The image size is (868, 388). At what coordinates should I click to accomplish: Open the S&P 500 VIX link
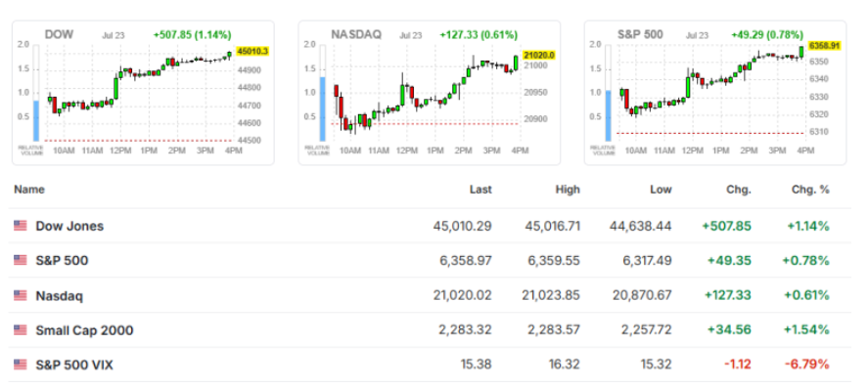pyautogui.click(x=74, y=365)
